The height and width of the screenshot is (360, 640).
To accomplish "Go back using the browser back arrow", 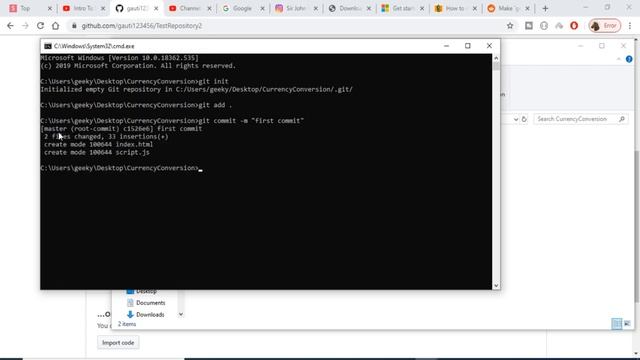I will (10, 26).
